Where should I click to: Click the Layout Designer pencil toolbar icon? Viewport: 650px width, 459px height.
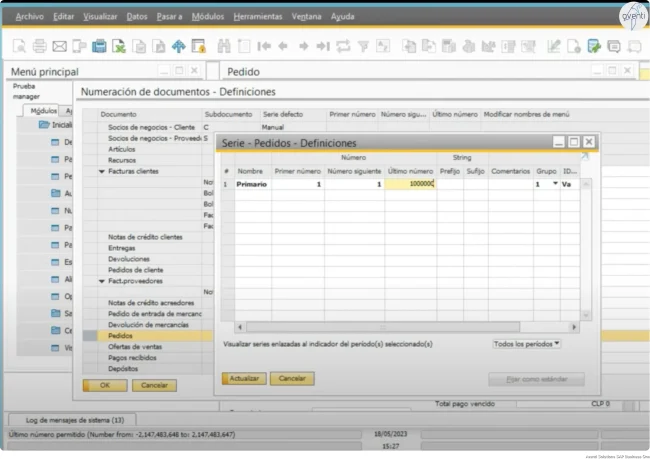[x=554, y=46]
